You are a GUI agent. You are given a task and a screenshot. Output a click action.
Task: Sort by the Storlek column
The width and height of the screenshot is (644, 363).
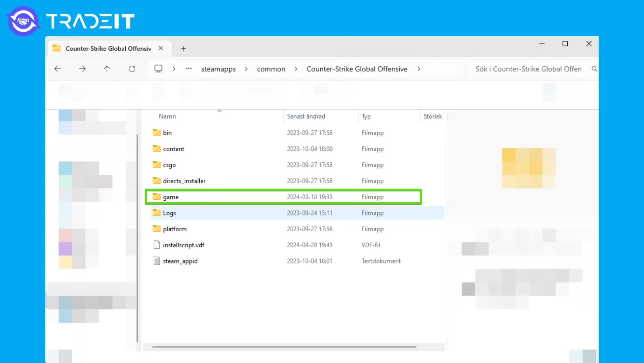pos(433,116)
